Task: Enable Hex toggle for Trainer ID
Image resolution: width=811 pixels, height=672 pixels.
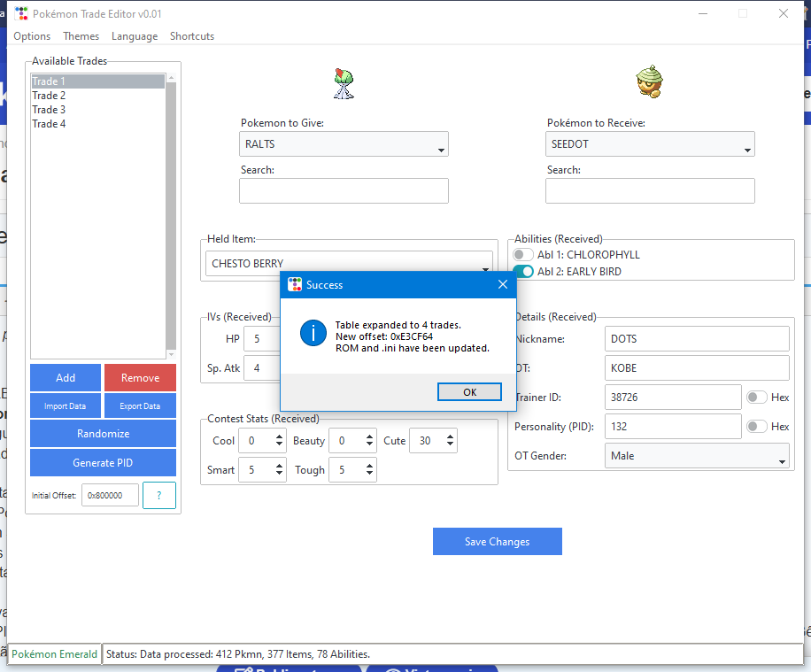Action: click(757, 398)
